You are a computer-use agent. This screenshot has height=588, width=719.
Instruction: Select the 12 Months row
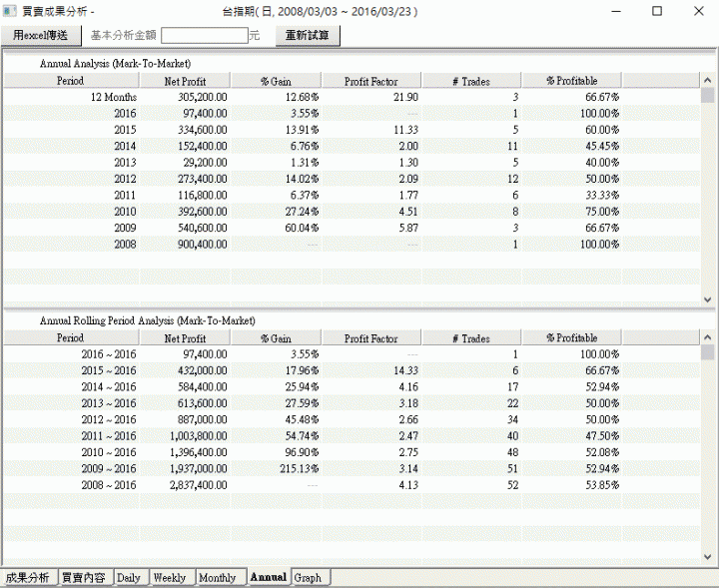click(x=352, y=97)
